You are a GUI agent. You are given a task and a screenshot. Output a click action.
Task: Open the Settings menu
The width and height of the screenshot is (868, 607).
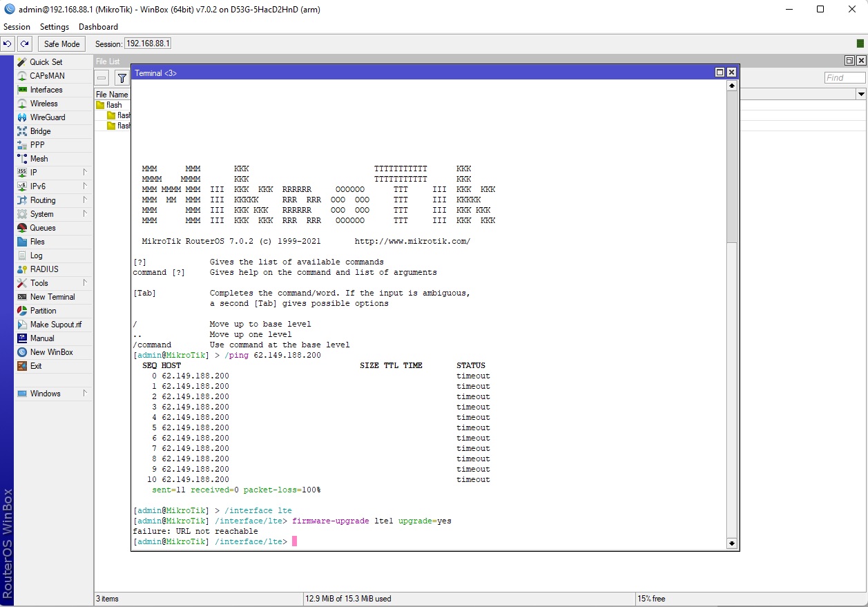tap(55, 27)
